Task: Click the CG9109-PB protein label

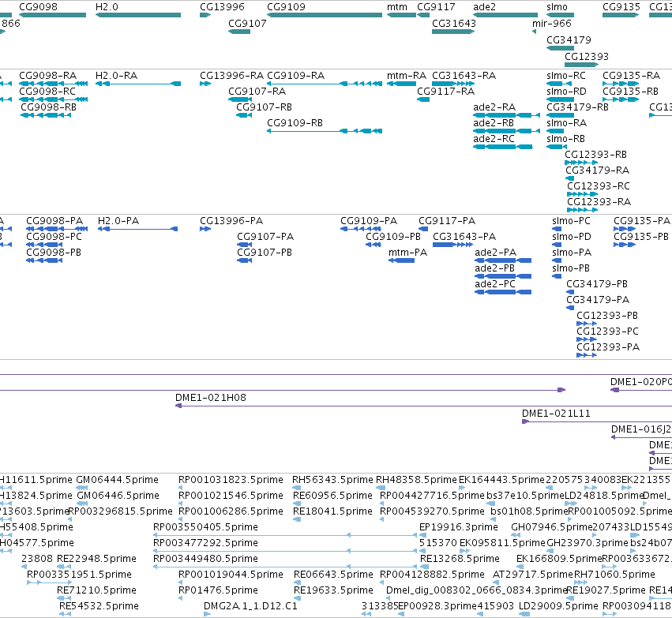Action: coord(393,237)
